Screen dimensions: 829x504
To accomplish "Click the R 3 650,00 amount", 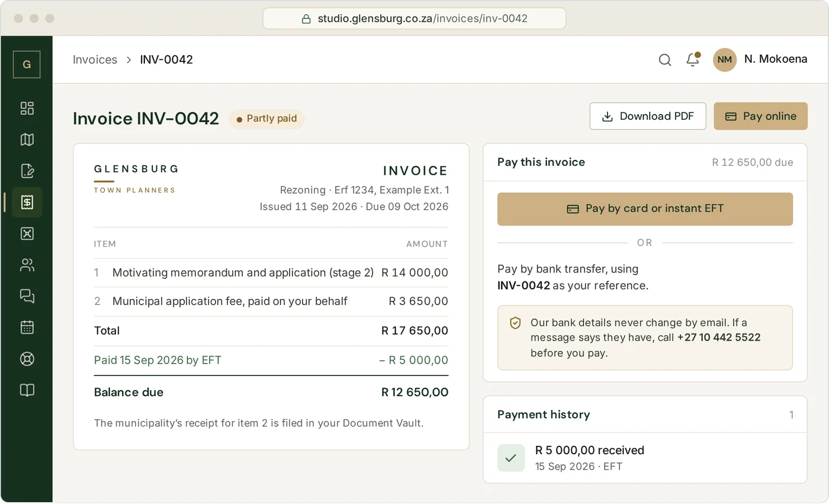I will [x=419, y=301].
